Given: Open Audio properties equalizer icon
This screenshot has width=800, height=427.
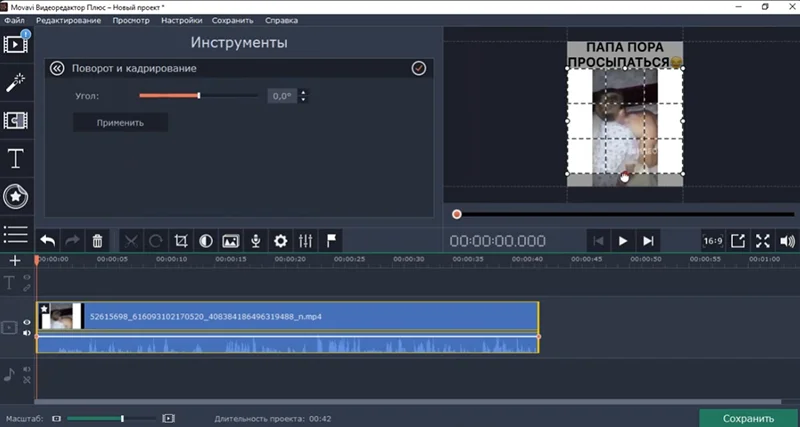Looking at the screenshot, I should click(x=306, y=241).
